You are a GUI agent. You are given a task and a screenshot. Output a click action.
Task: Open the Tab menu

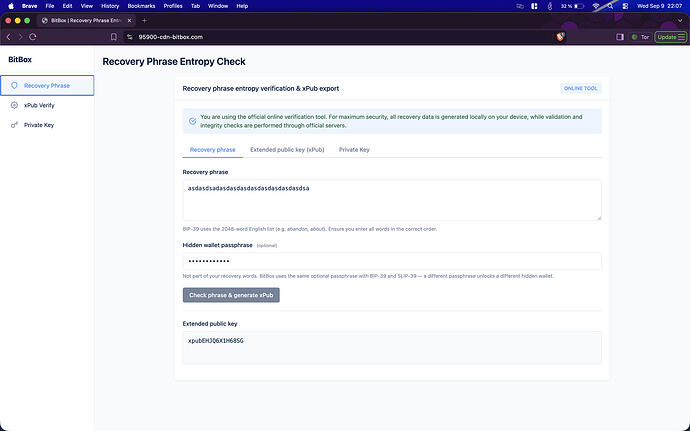click(195, 6)
